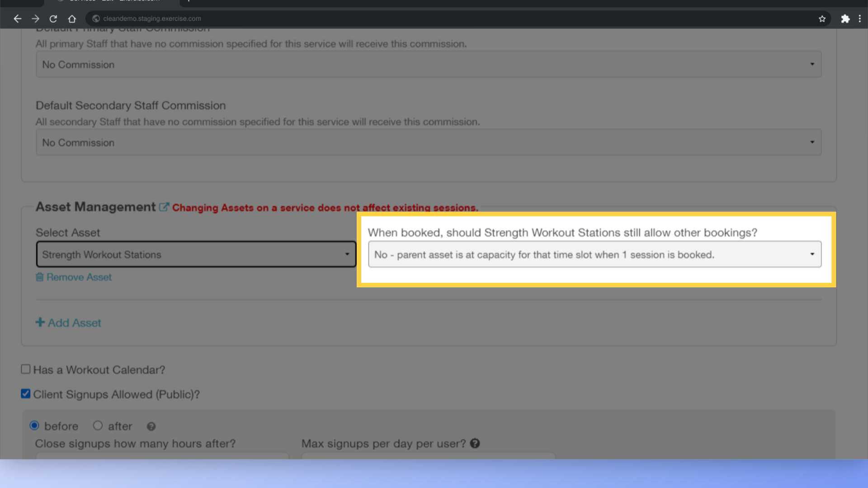Screen dimensions: 868x488
Task: Click the browser bookmark star icon
Action: coord(822,19)
